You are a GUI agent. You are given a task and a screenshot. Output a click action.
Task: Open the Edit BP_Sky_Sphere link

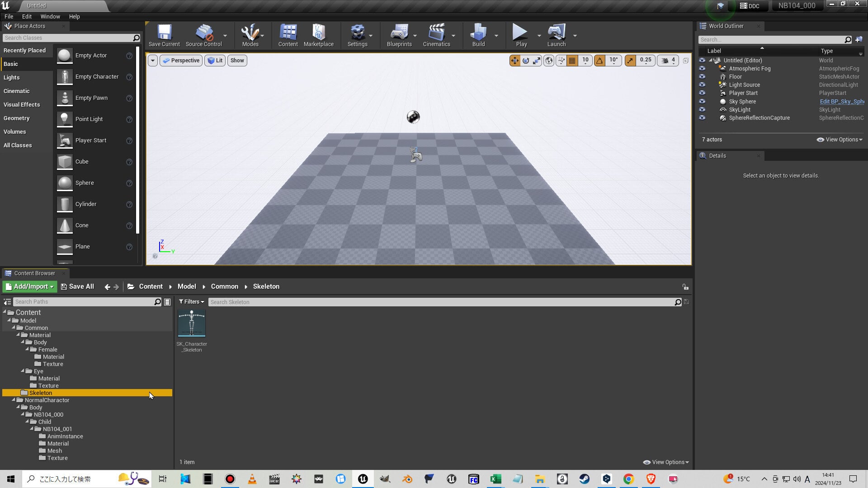coord(842,102)
